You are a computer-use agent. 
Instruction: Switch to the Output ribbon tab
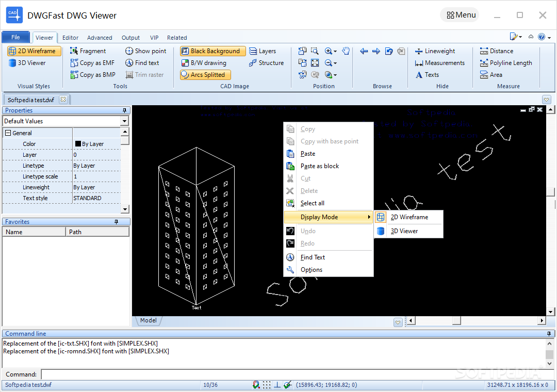tap(130, 38)
